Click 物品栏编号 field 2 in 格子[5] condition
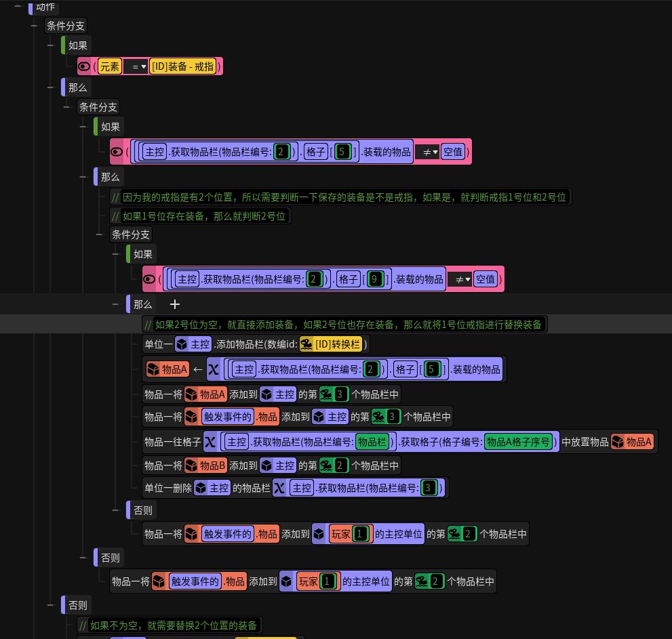Screen dimensions: 672x639 [x=281, y=152]
